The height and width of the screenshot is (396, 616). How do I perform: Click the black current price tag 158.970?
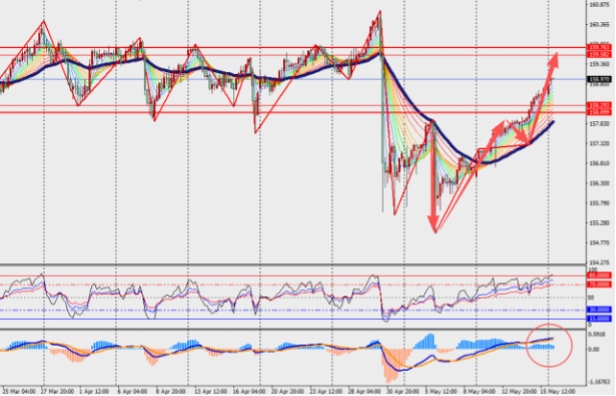(x=599, y=79)
